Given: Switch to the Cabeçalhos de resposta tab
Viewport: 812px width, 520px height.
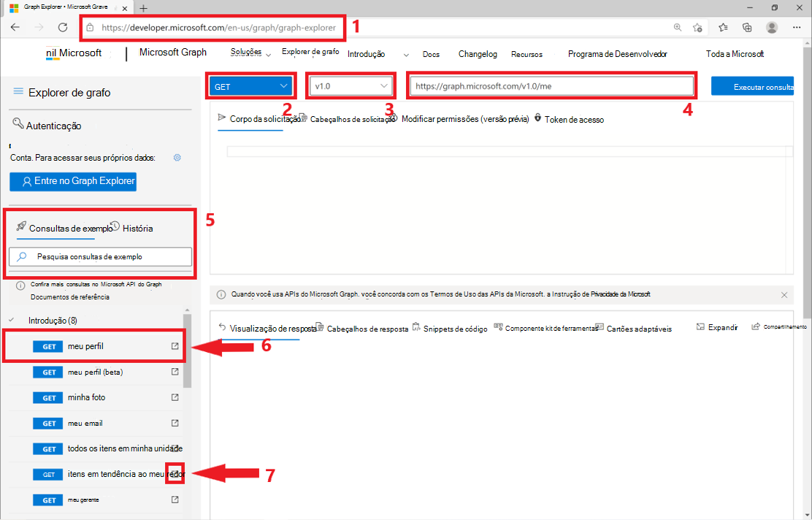Looking at the screenshot, I should point(369,327).
